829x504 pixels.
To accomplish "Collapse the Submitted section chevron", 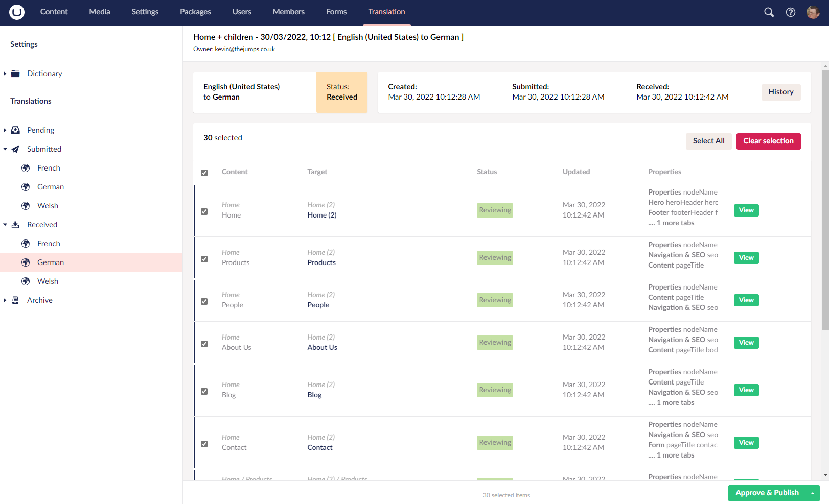I will pos(5,149).
